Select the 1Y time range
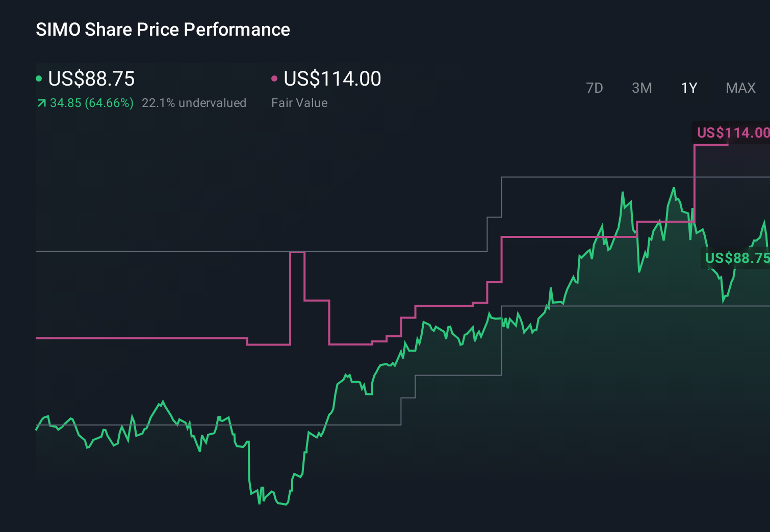770x532 pixels. tap(688, 88)
